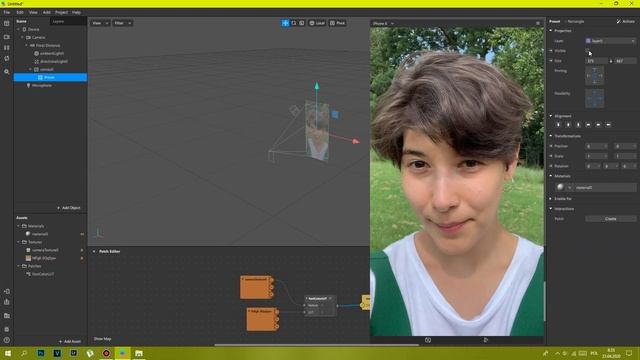Collapse the Interactions section
Image resolution: width=640 pixels, height=360 pixels.
click(551, 209)
